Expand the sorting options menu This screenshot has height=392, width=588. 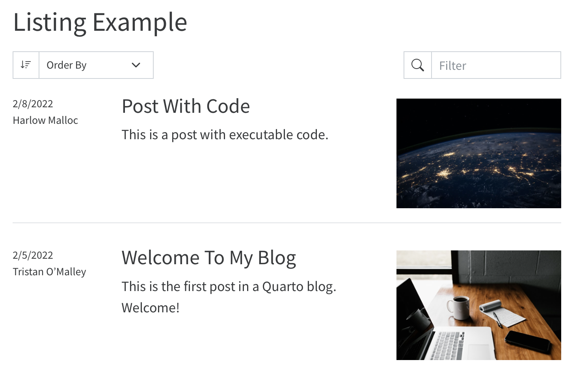(x=96, y=65)
